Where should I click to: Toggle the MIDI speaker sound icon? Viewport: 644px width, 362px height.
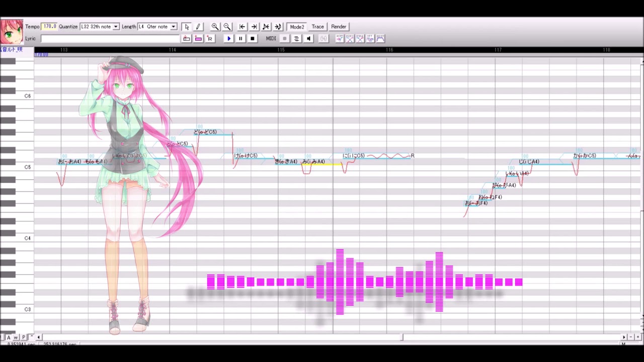point(308,39)
